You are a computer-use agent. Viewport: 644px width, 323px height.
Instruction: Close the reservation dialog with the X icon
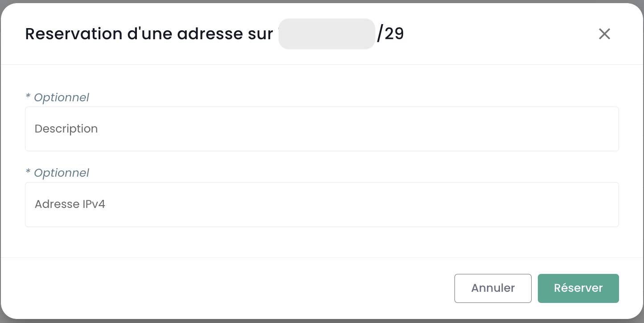[604, 34]
